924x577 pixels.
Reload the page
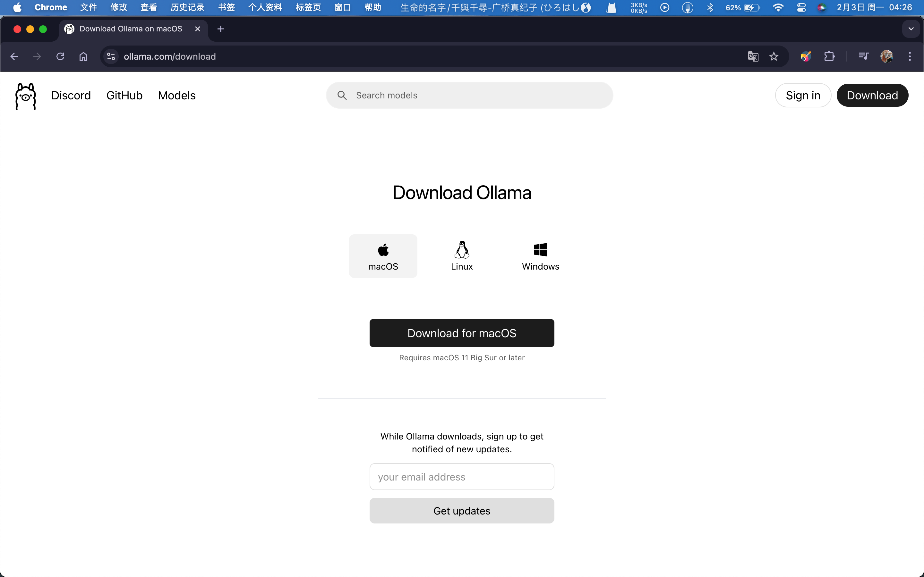pyautogui.click(x=60, y=56)
